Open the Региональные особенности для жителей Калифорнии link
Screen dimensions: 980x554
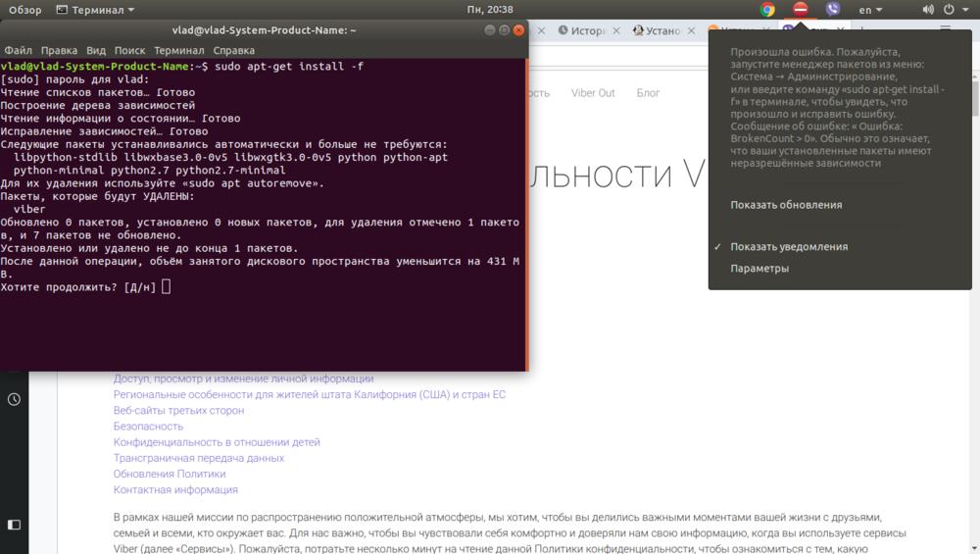click(x=310, y=394)
